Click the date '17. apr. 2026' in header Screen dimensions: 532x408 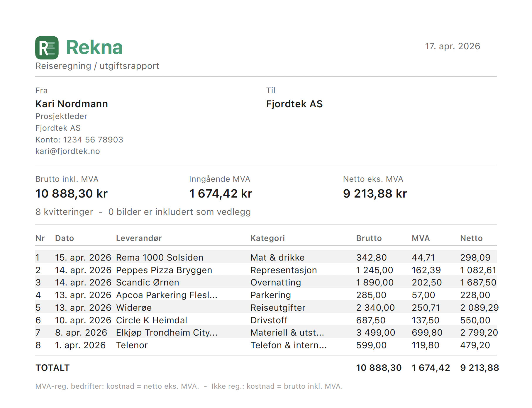pos(453,46)
